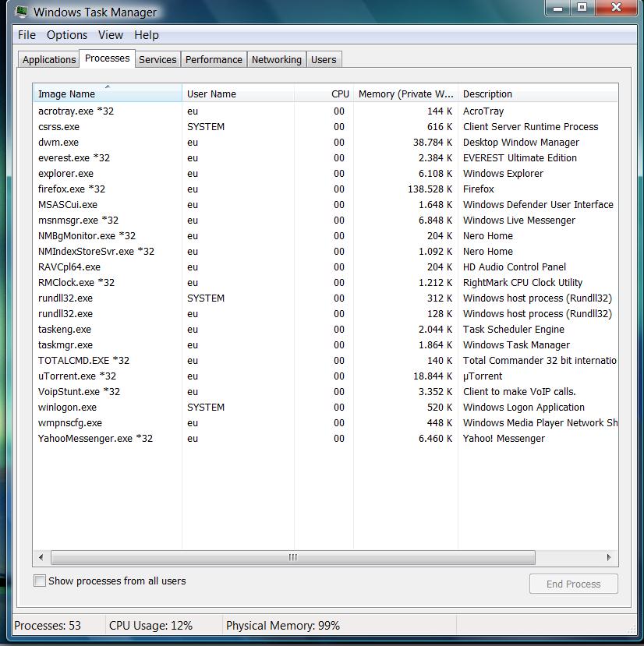This screenshot has height=646, width=644.
Task: Click the horizontal scrollbar right arrow
Action: 609,557
